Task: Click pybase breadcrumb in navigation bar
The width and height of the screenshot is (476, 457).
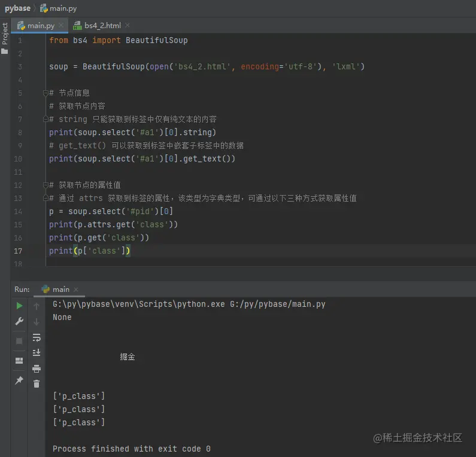Action: coord(17,8)
